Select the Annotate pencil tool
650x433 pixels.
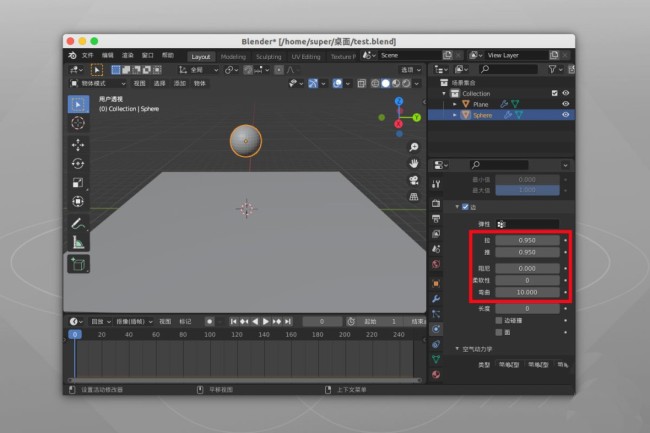click(78, 224)
